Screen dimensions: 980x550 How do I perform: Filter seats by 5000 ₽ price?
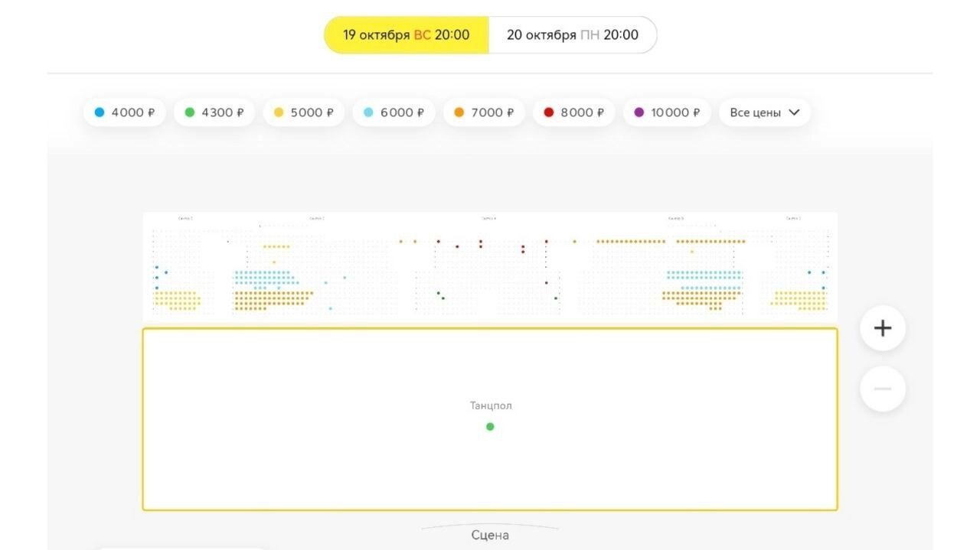click(304, 112)
